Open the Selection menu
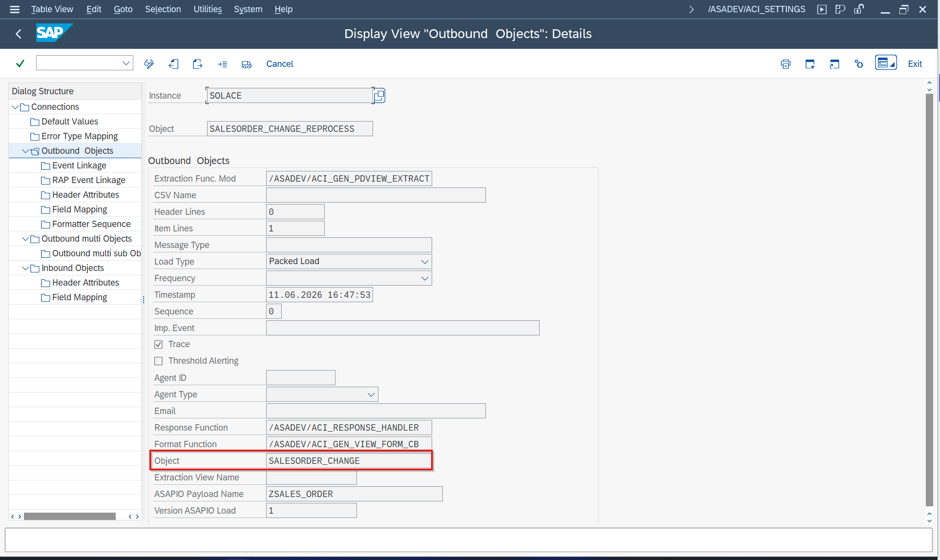This screenshot has width=940, height=560. click(163, 9)
